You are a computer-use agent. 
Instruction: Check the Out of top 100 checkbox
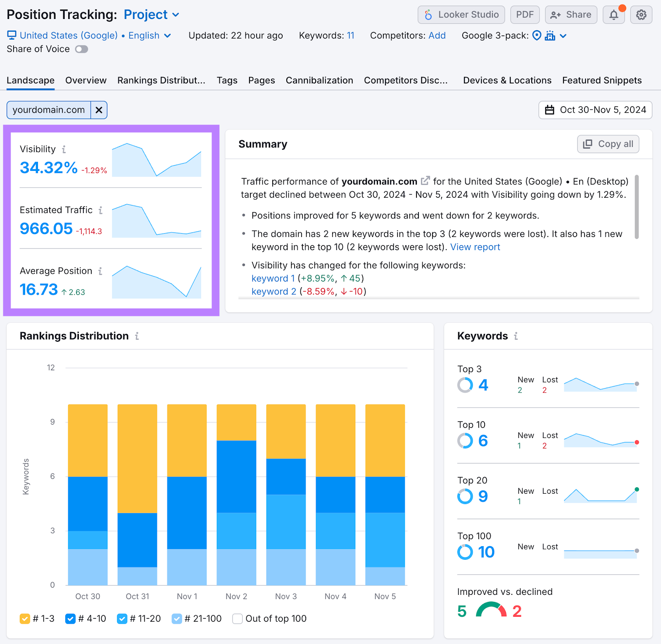(237, 618)
